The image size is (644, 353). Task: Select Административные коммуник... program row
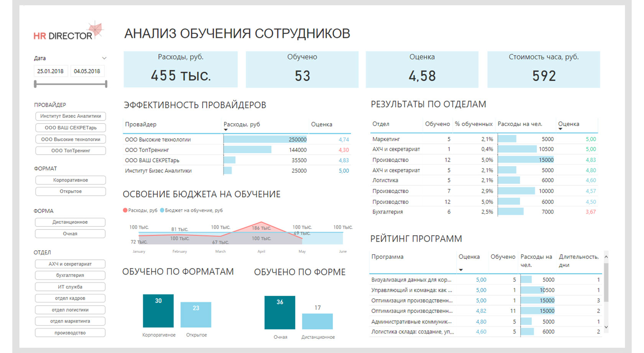pos(486,322)
